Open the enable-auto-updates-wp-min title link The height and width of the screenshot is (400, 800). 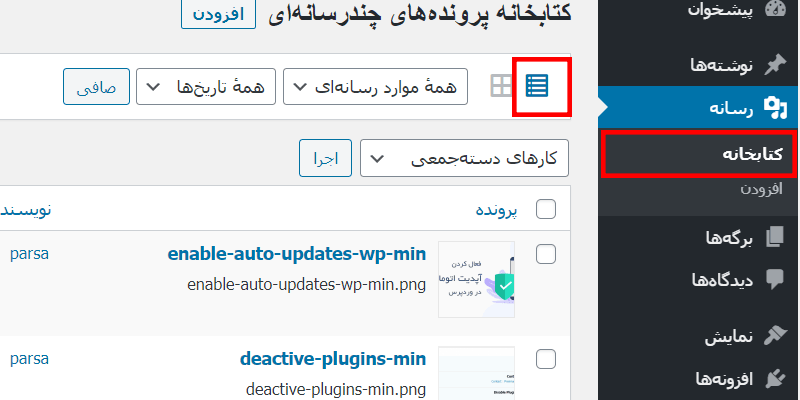pos(297,254)
